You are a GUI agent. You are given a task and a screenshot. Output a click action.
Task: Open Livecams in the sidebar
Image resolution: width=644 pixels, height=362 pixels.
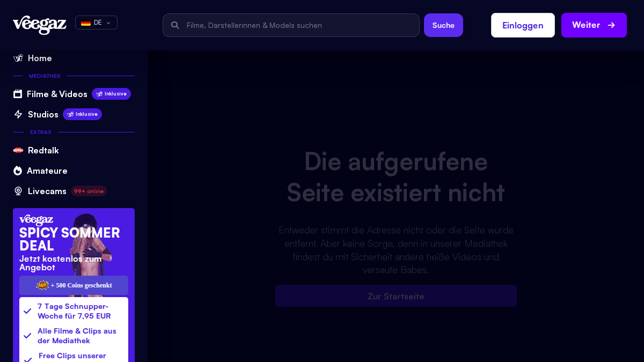click(x=47, y=191)
